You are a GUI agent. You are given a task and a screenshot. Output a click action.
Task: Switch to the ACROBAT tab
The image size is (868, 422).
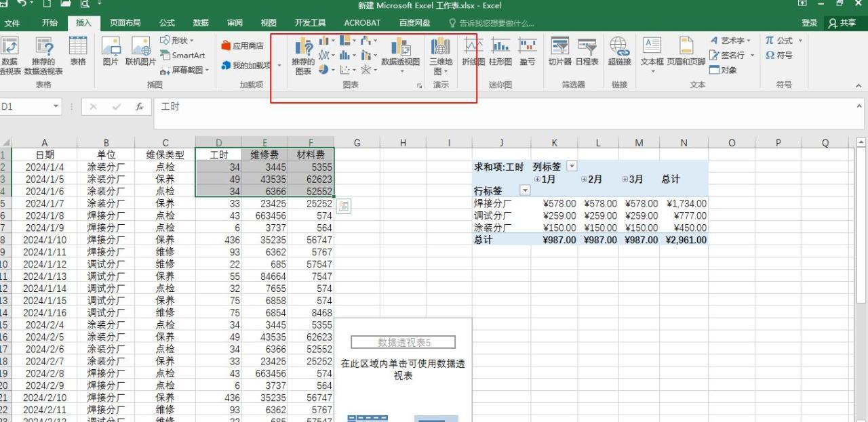click(x=362, y=23)
